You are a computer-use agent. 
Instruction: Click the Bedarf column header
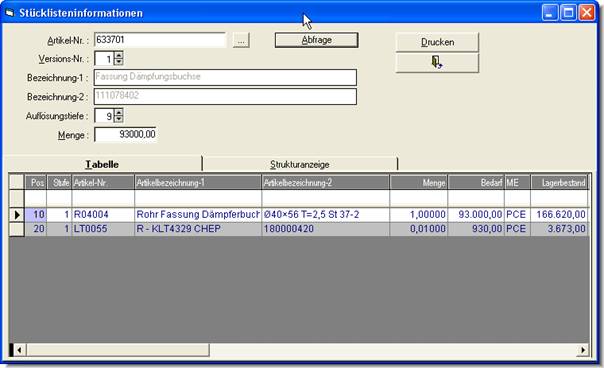click(x=476, y=182)
